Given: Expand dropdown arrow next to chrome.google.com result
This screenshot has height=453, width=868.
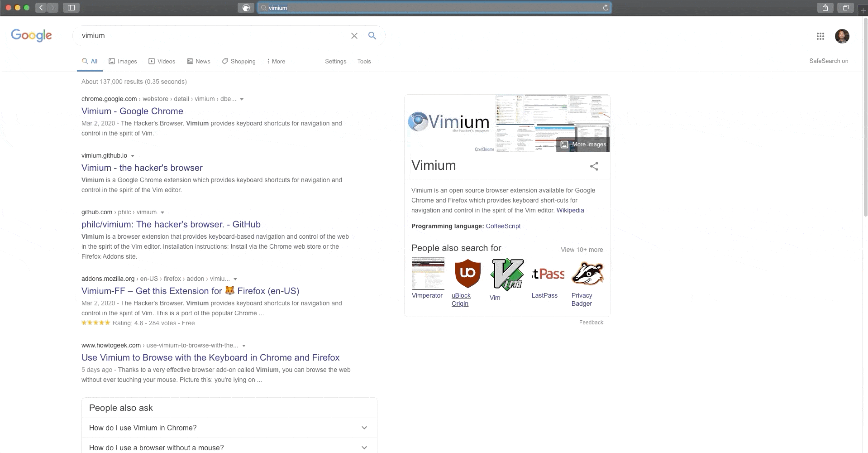Looking at the screenshot, I should point(242,99).
